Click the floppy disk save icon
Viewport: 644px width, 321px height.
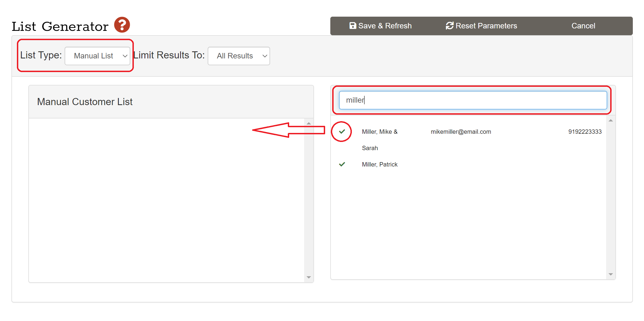(353, 26)
